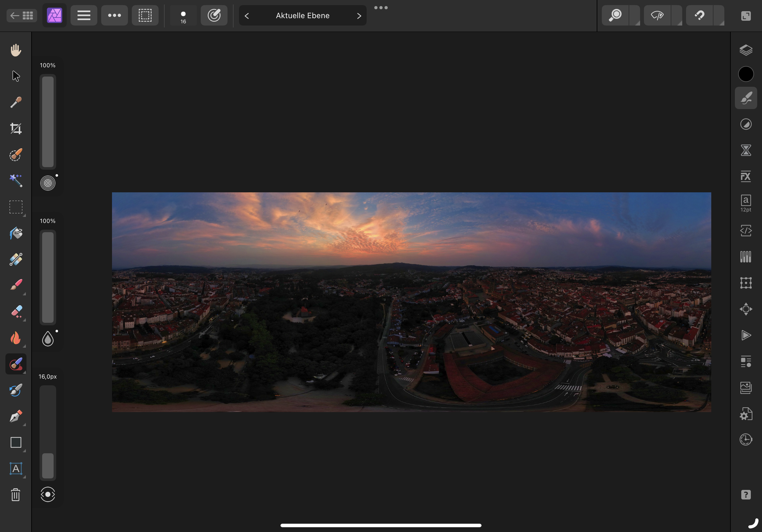
Task: Select the Burn flame tool
Action: point(16,338)
